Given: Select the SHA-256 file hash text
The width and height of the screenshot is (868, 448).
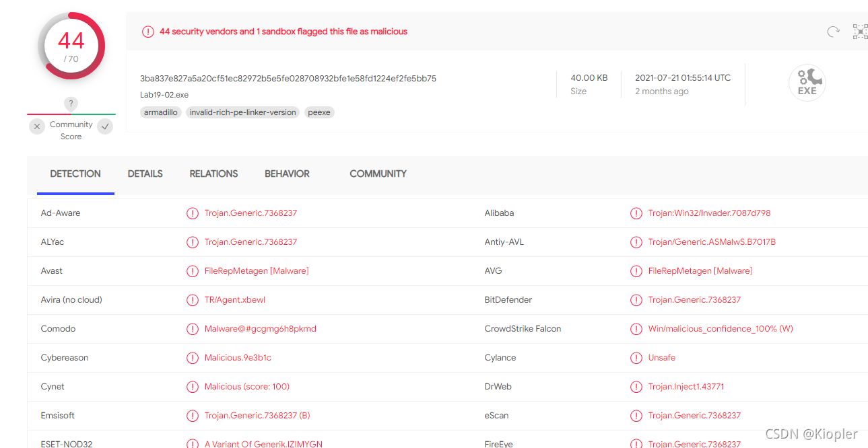Looking at the screenshot, I should 288,78.
